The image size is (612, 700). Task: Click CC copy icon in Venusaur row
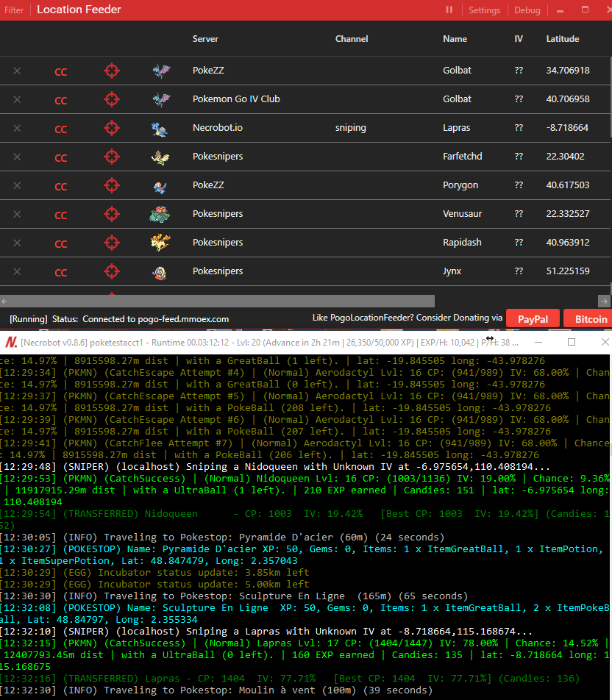click(61, 215)
